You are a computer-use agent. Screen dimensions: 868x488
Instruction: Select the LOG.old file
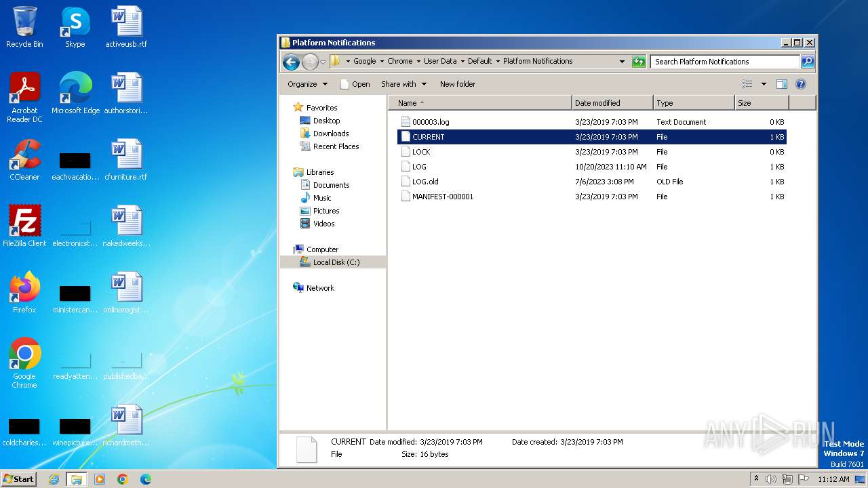pyautogui.click(x=592, y=182)
